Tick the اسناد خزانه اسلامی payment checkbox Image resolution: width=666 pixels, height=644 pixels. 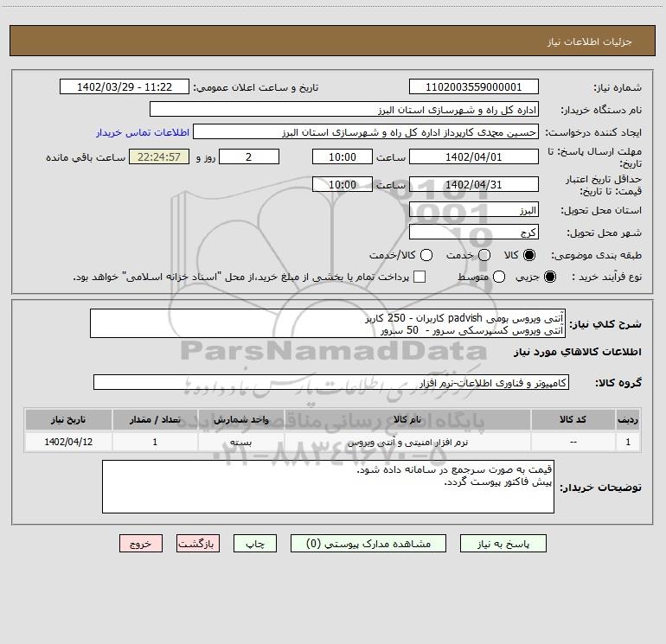(419, 277)
